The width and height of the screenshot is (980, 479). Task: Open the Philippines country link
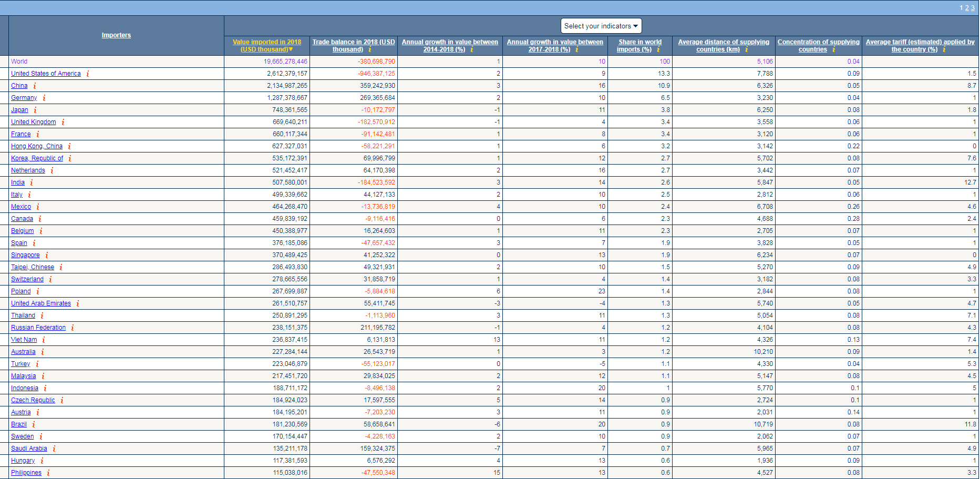coord(26,473)
